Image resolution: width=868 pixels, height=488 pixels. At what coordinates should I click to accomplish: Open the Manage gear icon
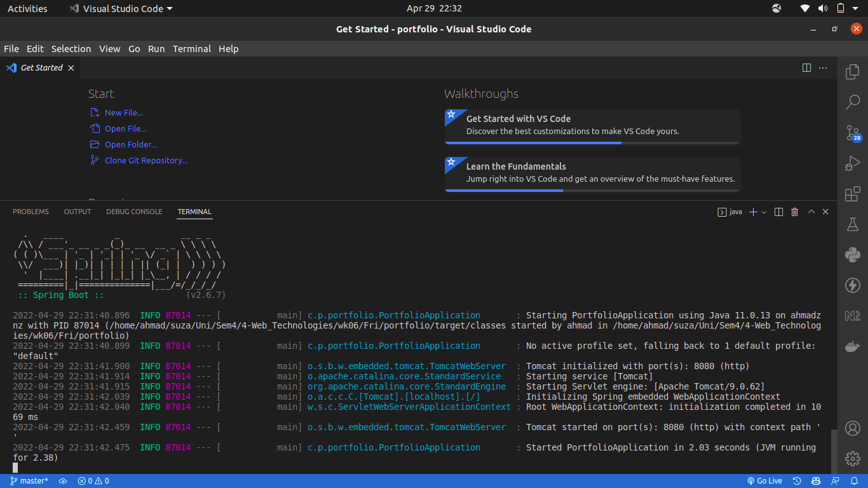coord(853,458)
